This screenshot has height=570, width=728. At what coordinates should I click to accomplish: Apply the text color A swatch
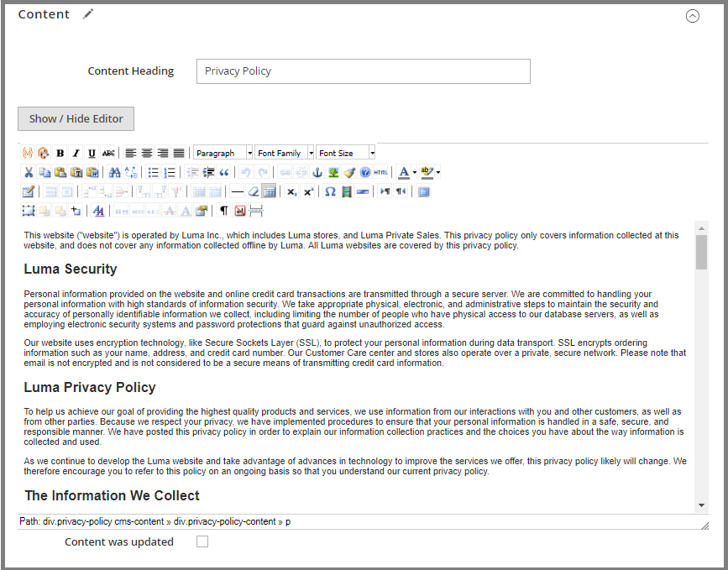404,173
